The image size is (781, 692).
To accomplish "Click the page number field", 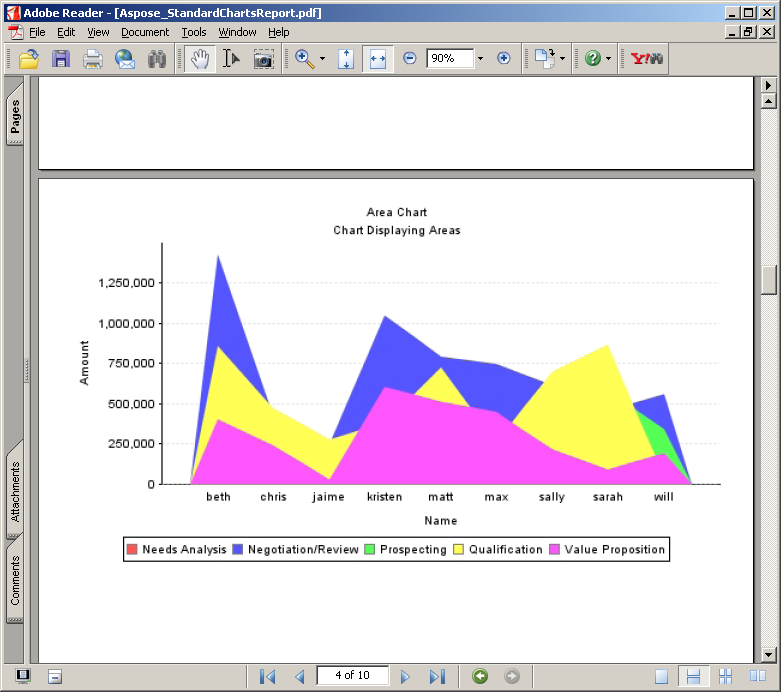I will click(352, 675).
